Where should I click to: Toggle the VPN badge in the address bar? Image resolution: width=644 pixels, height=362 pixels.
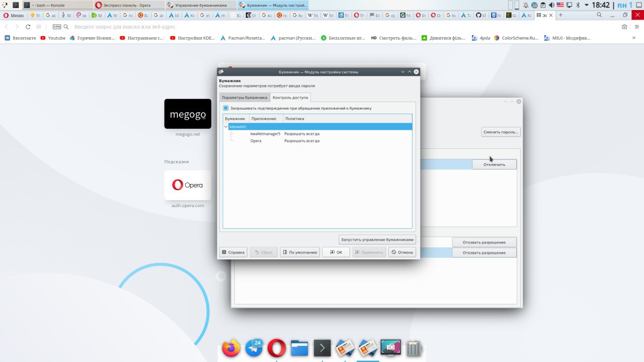pos(57,27)
